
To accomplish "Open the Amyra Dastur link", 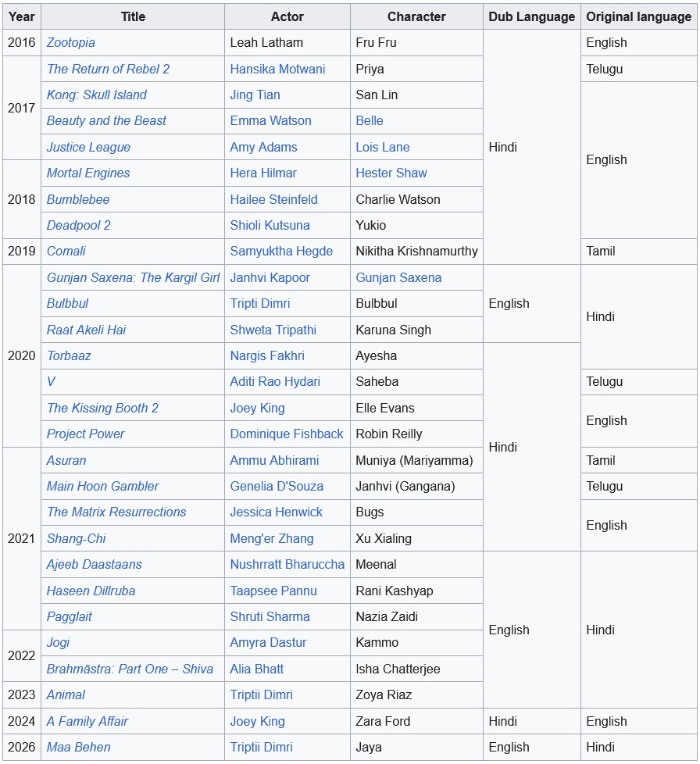I will pos(268,642).
